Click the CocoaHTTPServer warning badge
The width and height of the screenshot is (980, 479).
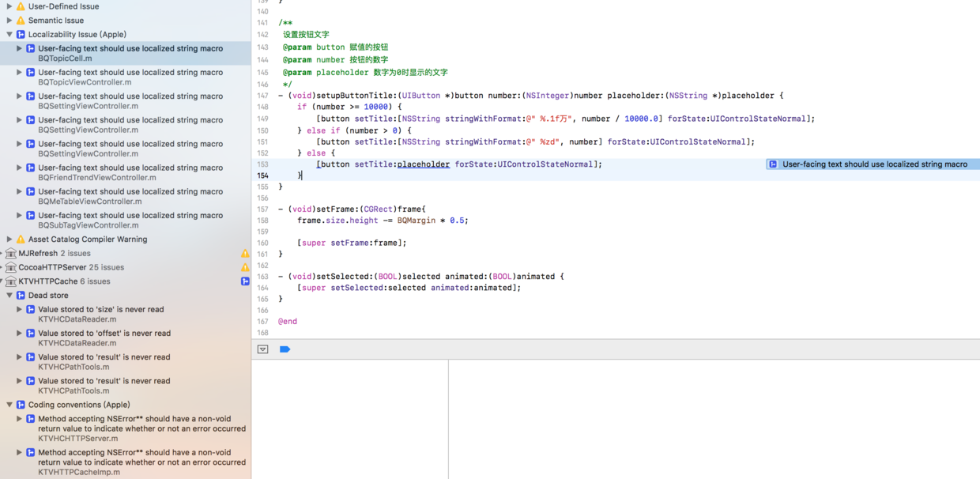click(245, 268)
